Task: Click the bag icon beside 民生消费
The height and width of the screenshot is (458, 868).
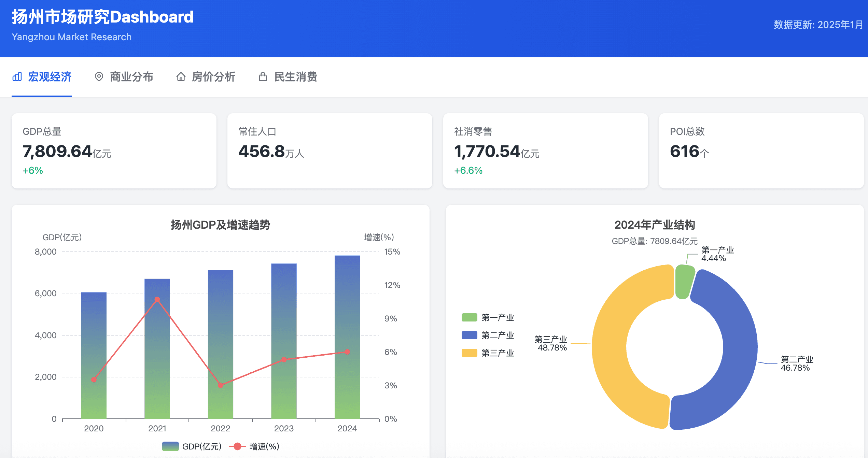Action: tap(263, 77)
